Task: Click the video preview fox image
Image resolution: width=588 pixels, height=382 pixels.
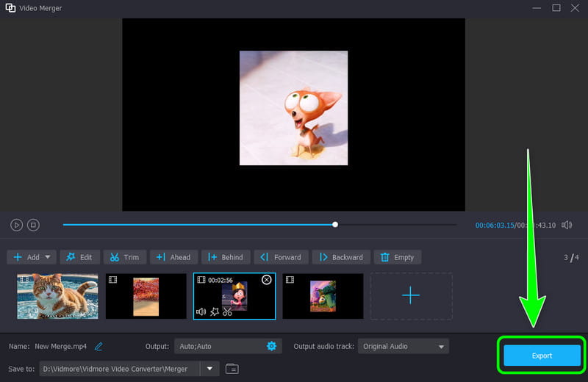Action: coord(293,108)
